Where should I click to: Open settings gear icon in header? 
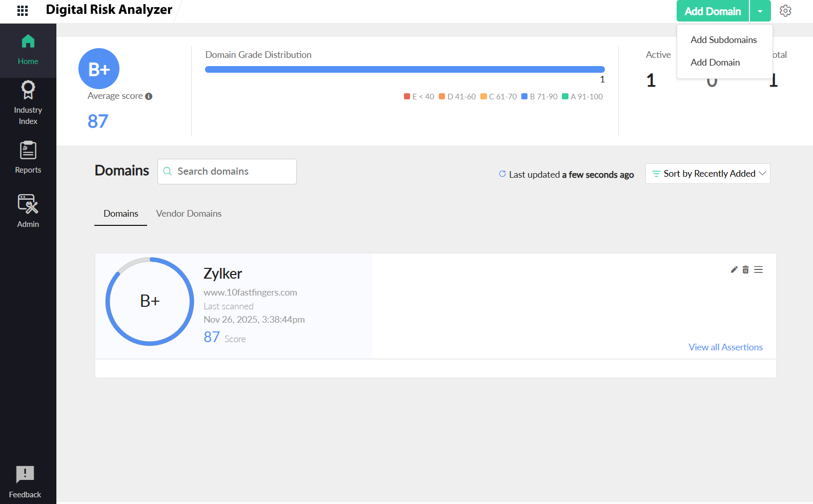click(785, 11)
